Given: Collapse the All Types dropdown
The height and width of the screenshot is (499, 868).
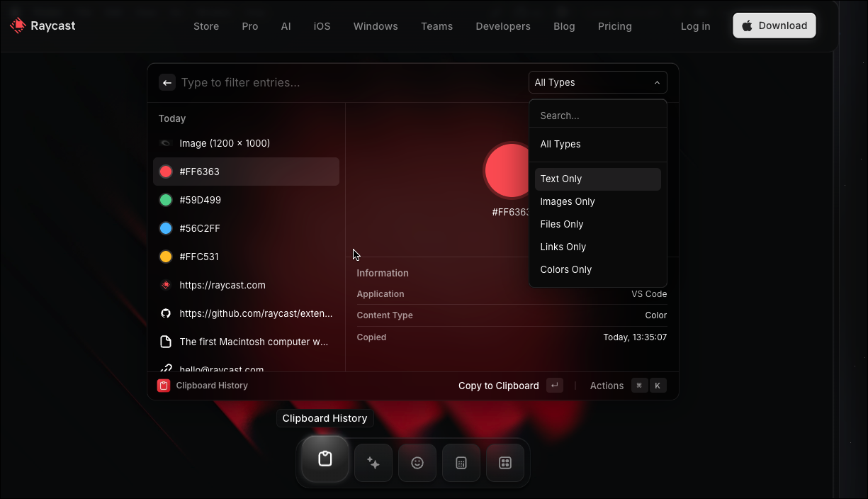Looking at the screenshot, I should click(597, 83).
